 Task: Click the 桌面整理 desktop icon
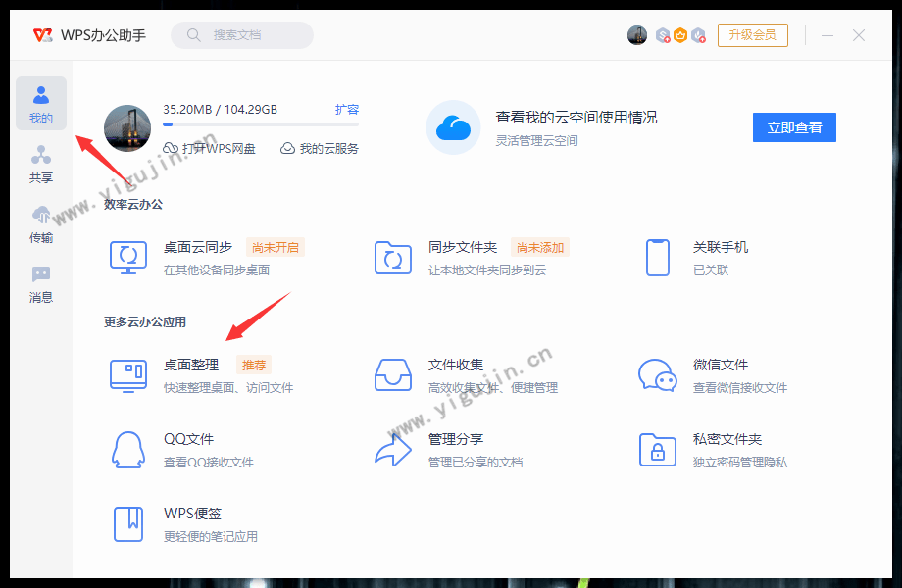(x=128, y=376)
